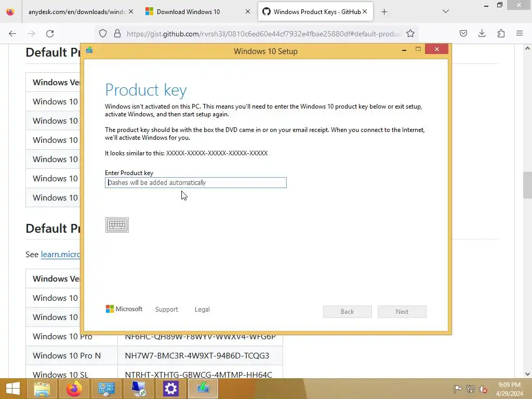
Task: Click the scroll down arrow of the page
Action: (527, 374)
